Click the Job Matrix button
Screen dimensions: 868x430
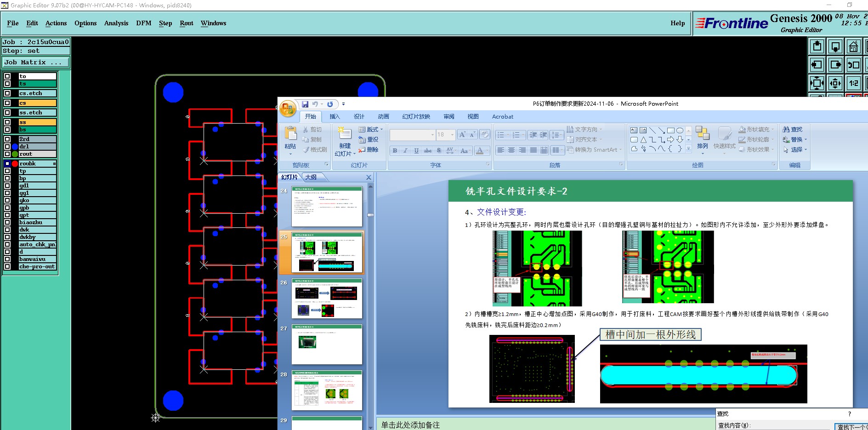coord(36,62)
